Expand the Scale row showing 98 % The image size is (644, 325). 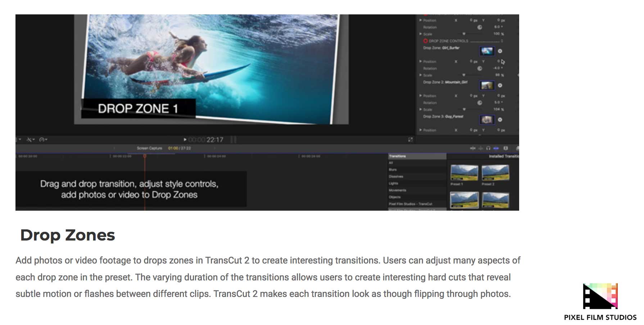tap(421, 75)
